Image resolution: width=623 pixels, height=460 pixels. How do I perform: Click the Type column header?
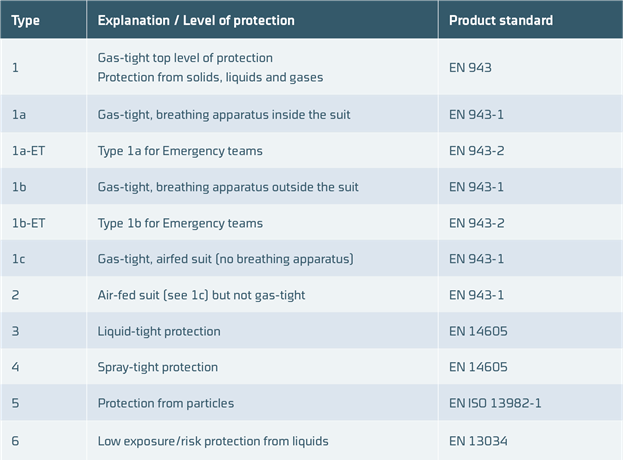tap(25, 21)
